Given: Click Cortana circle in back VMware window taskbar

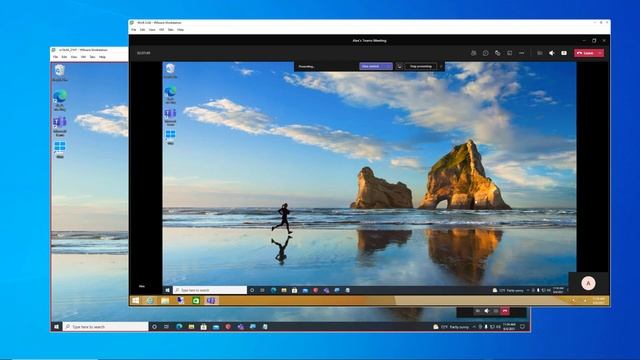Looking at the screenshot, I should pos(154,327).
